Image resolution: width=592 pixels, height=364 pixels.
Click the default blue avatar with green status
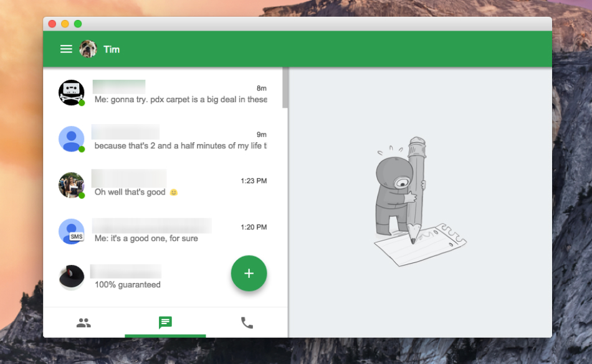pos(71,138)
